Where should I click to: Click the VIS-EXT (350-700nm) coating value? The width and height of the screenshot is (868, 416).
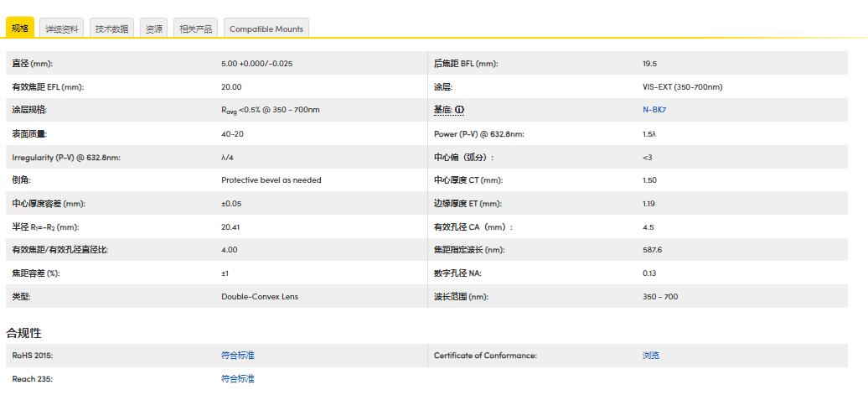[682, 87]
